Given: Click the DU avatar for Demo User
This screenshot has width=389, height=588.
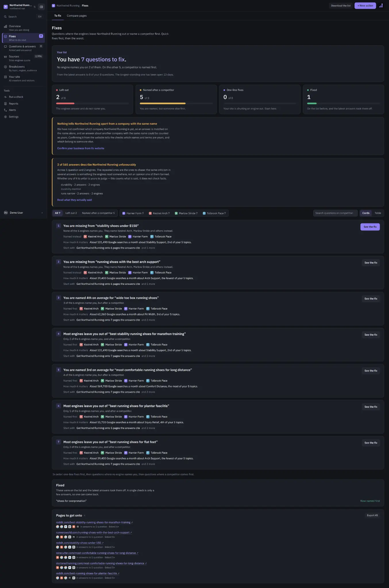Looking at the screenshot, I should pyautogui.click(x=6, y=213).
